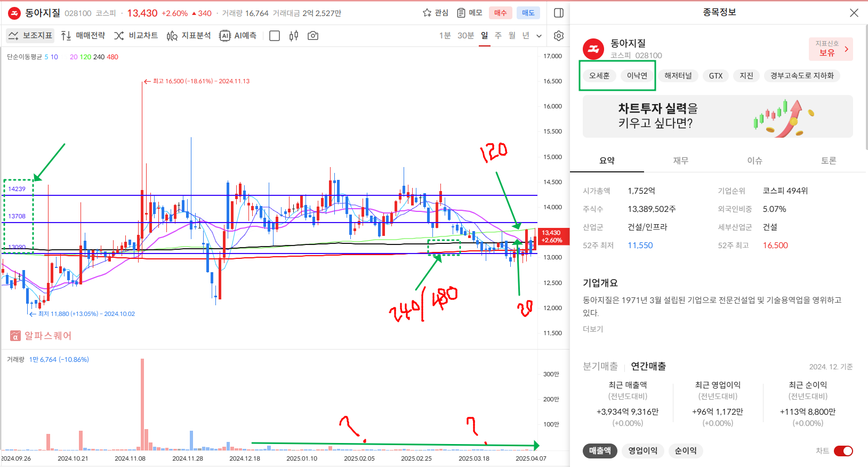Image resolution: width=868 pixels, height=467 pixels.
Task: Click the 5-day moving average label
Action: 46,57
